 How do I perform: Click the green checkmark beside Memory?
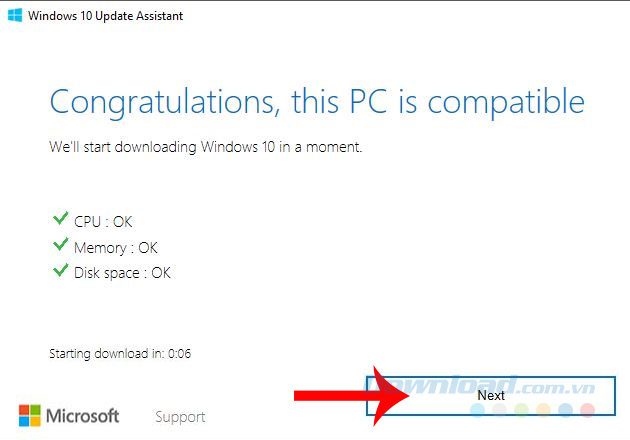pyautogui.click(x=58, y=246)
